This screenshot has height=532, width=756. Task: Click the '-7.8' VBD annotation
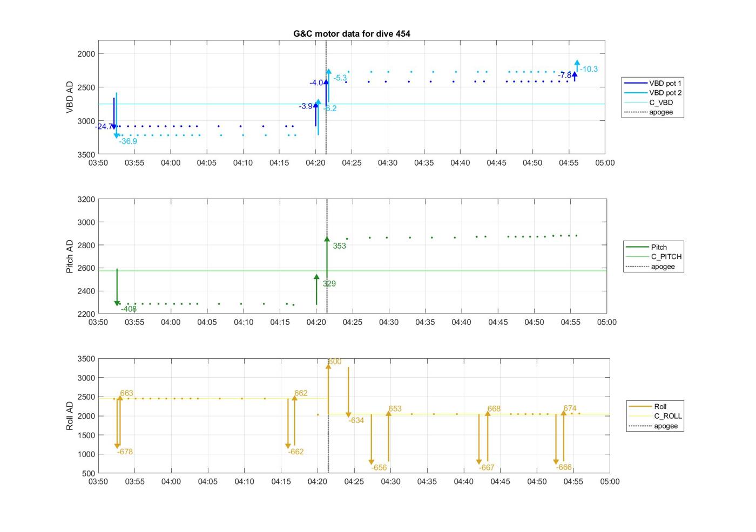tap(565, 75)
